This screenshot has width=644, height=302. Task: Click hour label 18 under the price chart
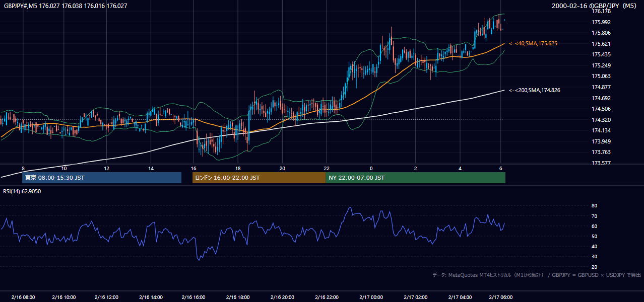click(238, 168)
